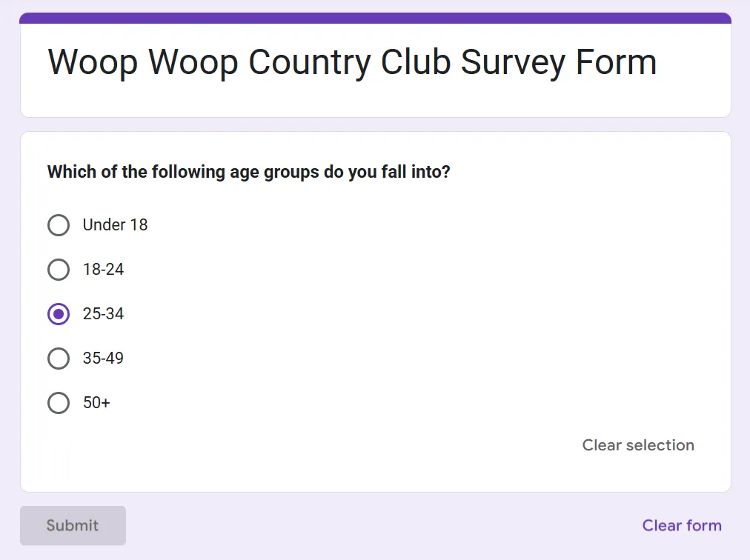This screenshot has height=560, width=750.
Task: Click the 18-24 option label text
Action: pyautogui.click(x=103, y=270)
